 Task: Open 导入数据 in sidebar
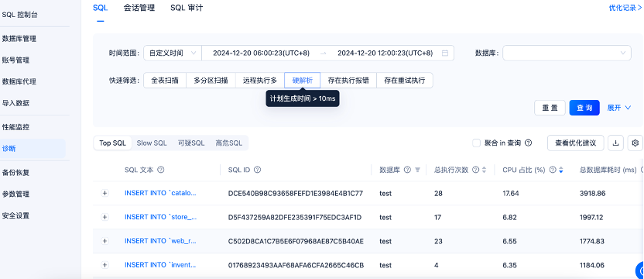pyautogui.click(x=15, y=103)
